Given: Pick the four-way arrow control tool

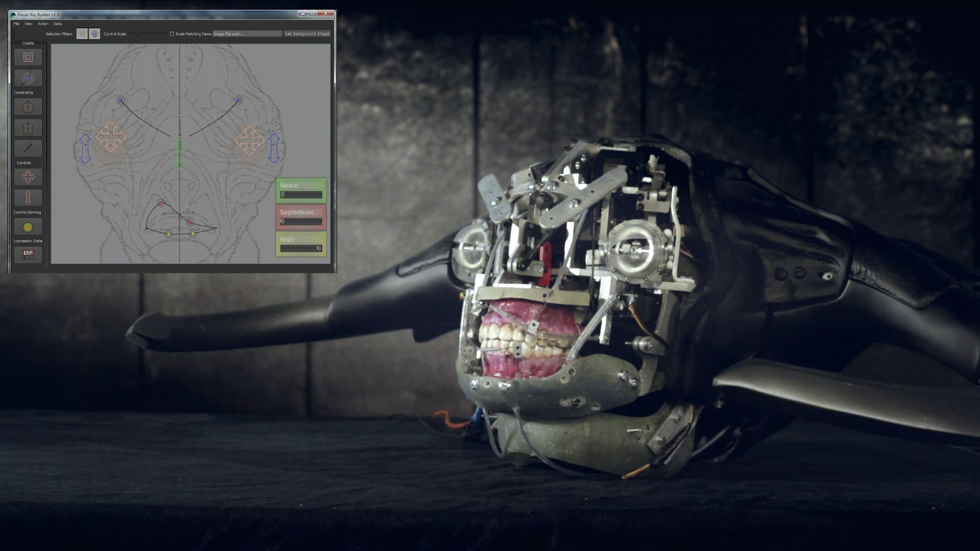Looking at the screenshot, I should (28, 177).
